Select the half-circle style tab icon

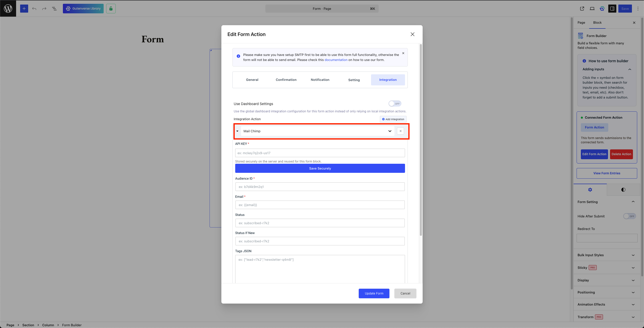(x=623, y=190)
